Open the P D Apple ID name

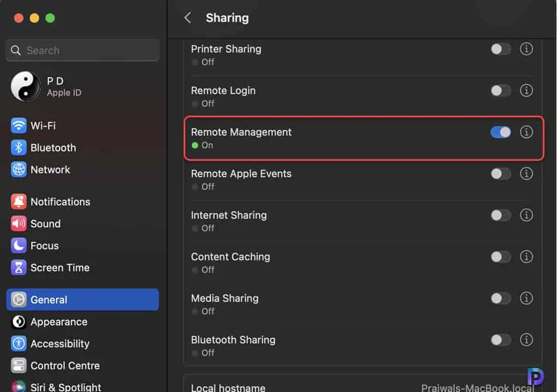(x=55, y=81)
